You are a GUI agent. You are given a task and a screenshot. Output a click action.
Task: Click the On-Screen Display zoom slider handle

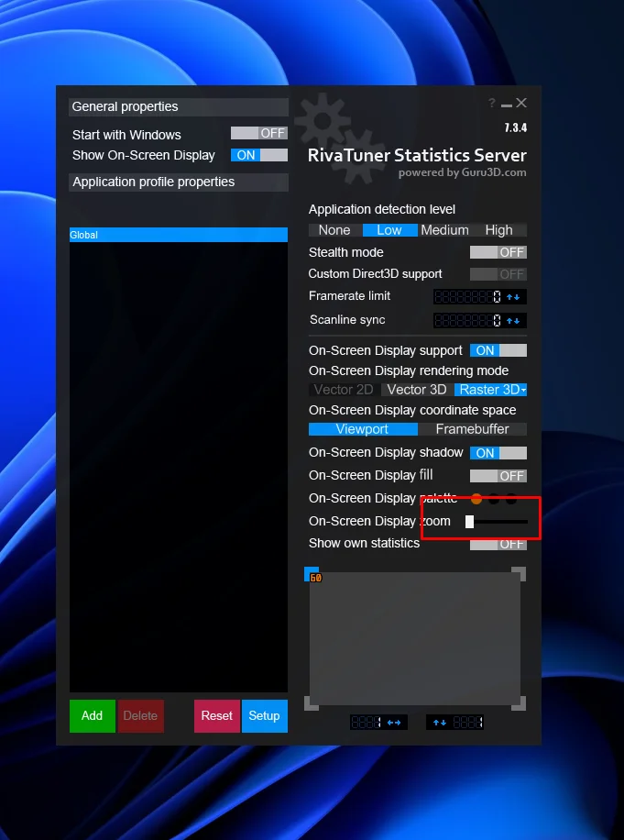tap(469, 522)
